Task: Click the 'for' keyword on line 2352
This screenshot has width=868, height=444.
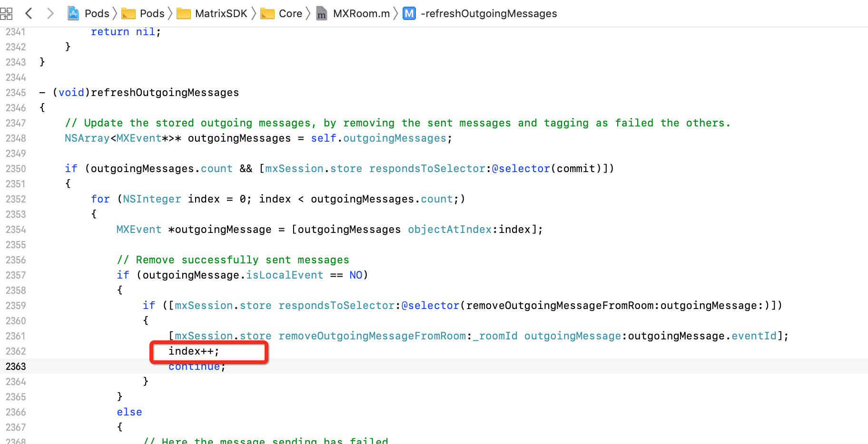Action: point(100,199)
